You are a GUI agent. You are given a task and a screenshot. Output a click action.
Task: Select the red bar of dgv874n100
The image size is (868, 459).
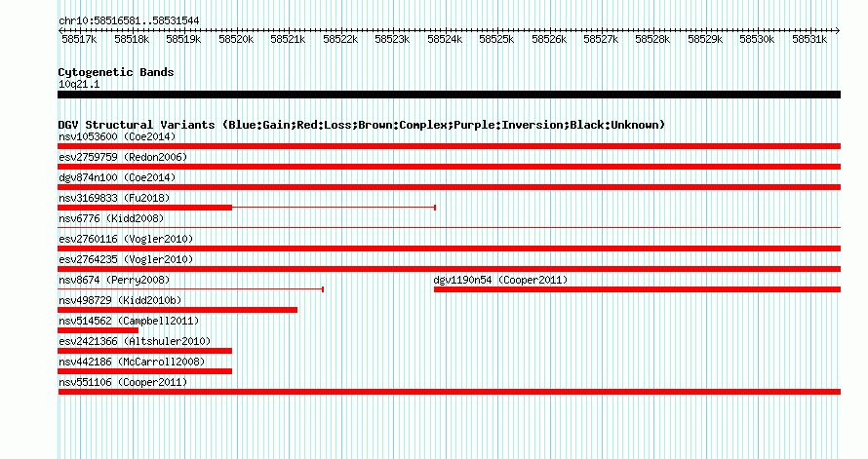pyautogui.click(x=449, y=187)
